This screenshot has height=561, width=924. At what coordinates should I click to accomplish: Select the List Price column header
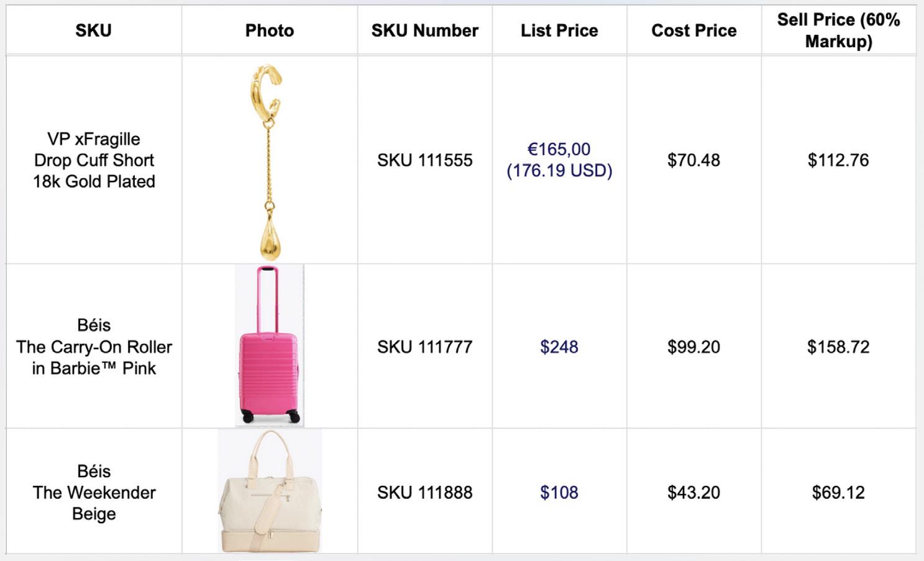(559, 30)
